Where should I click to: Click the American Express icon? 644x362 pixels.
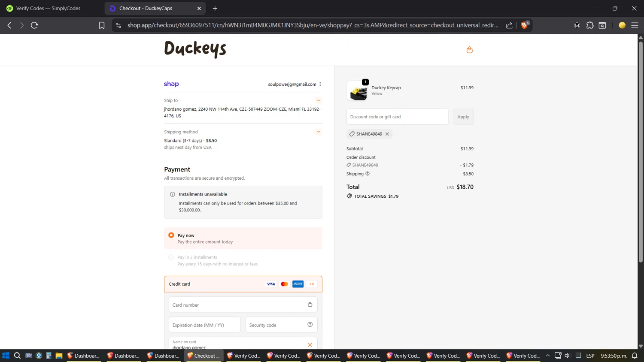tap(298, 284)
